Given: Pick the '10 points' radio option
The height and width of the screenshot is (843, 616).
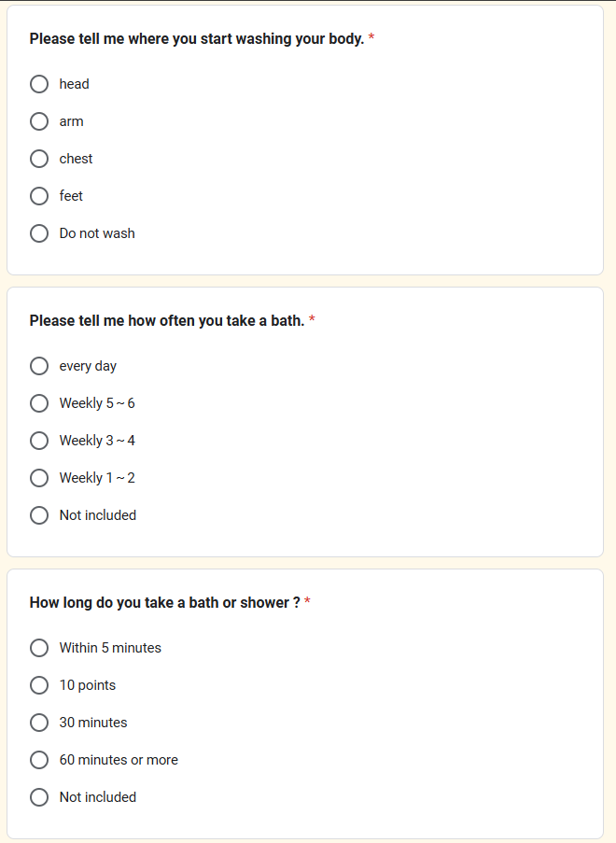Looking at the screenshot, I should [x=39, y=685].
